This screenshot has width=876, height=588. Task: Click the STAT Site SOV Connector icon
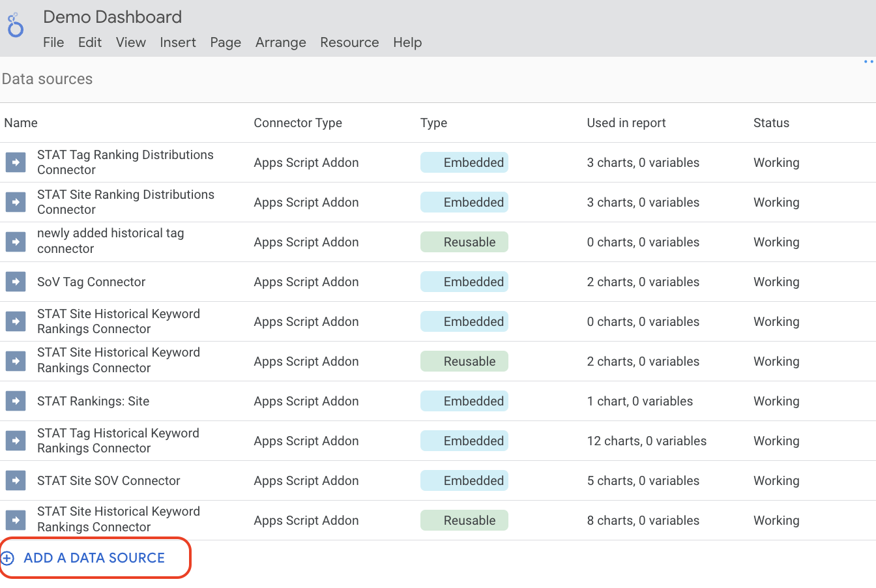16,480
